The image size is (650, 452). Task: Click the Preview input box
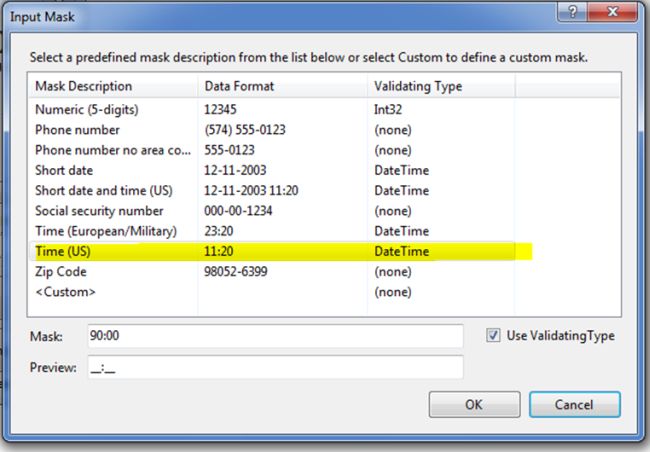[275, 368]
